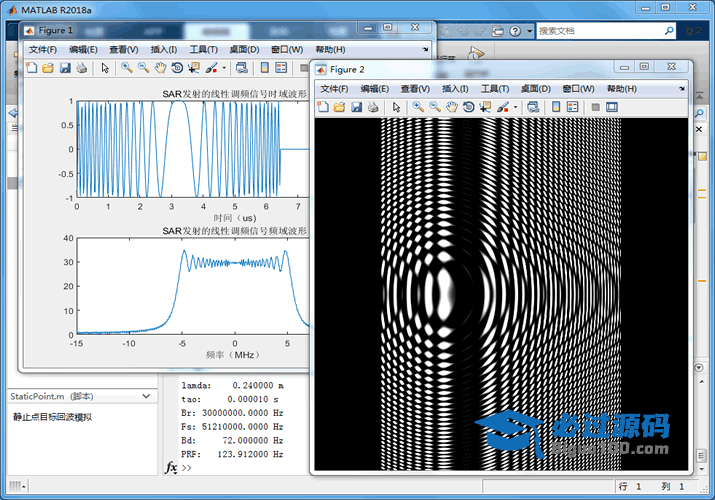
Task: Click MATLAB help question mark icon
Action: [515, 31]
